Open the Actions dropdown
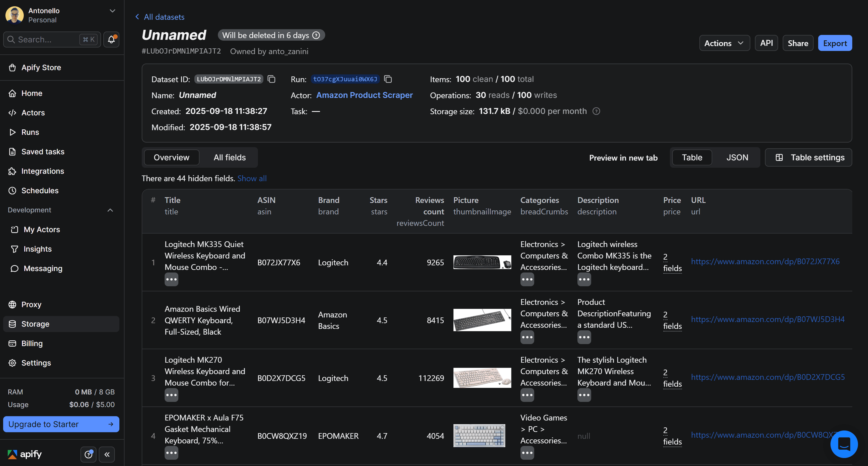The width and height of the screenshot is (868, 466). click(x=724, y=43)
